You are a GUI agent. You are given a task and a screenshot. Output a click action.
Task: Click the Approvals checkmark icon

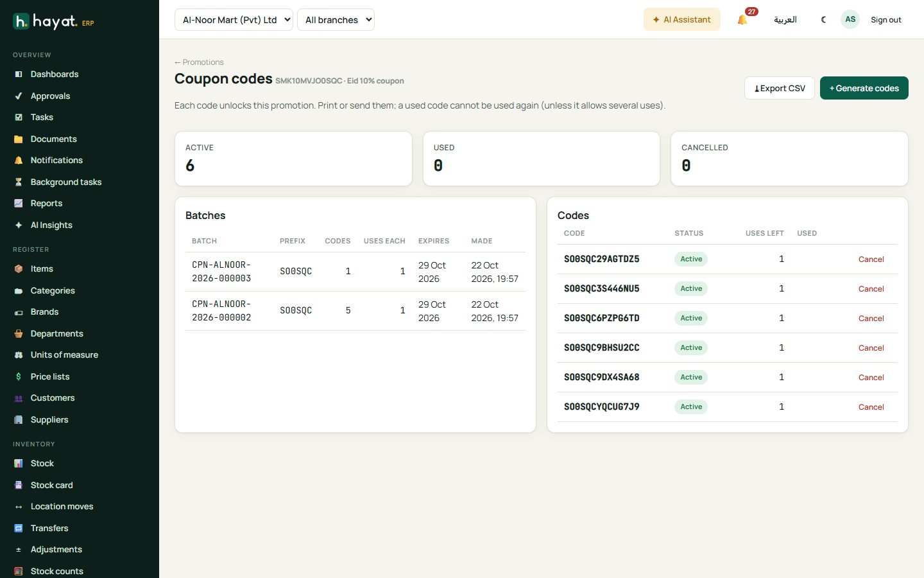pos(19,96)
